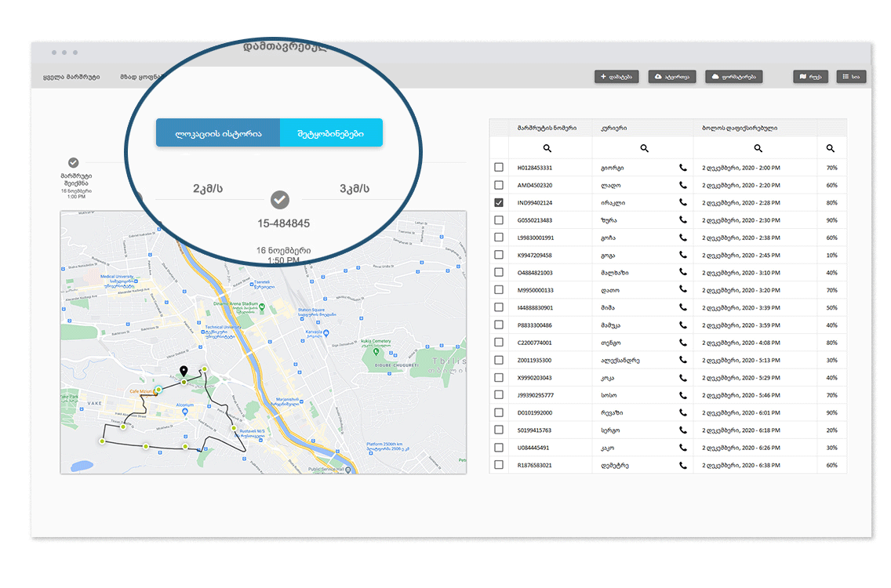Click phone icon for courier ალექსანდრე

(x=682, y=360)
